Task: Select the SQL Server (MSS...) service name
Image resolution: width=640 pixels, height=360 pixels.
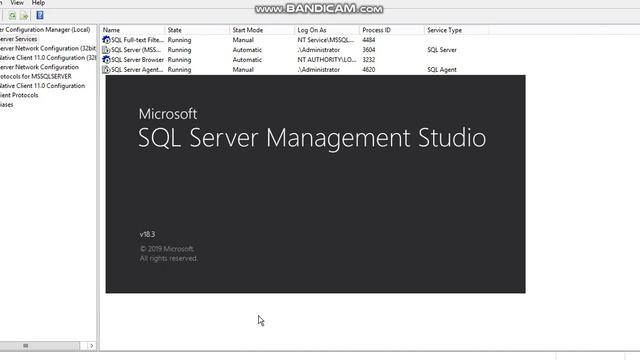Action: 136,50
